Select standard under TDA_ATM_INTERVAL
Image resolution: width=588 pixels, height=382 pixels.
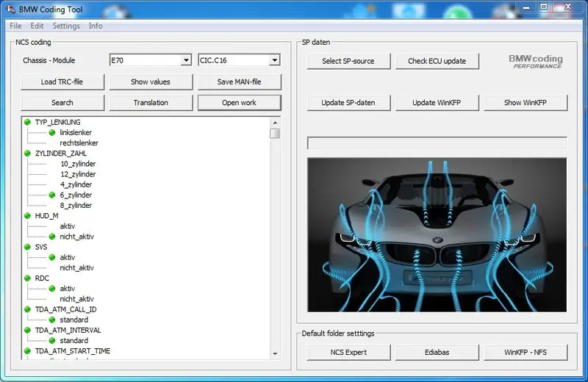click(74, 340)
